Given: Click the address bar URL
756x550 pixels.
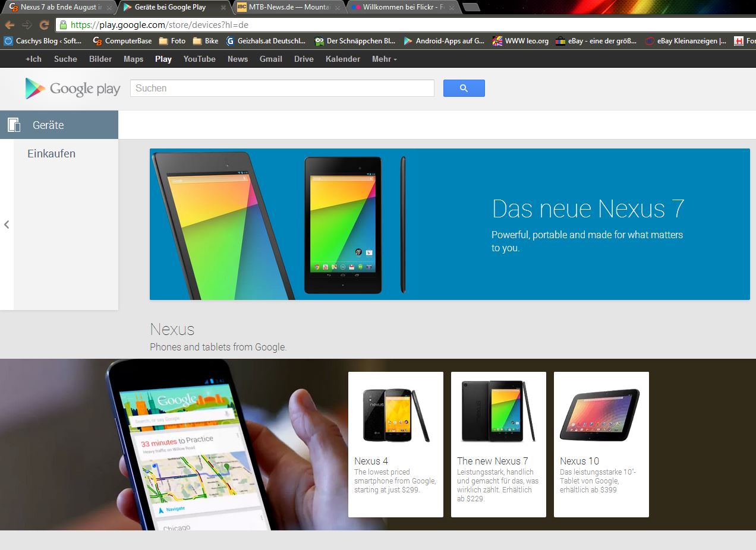Looking at the screenshot, I should point(159,25).
